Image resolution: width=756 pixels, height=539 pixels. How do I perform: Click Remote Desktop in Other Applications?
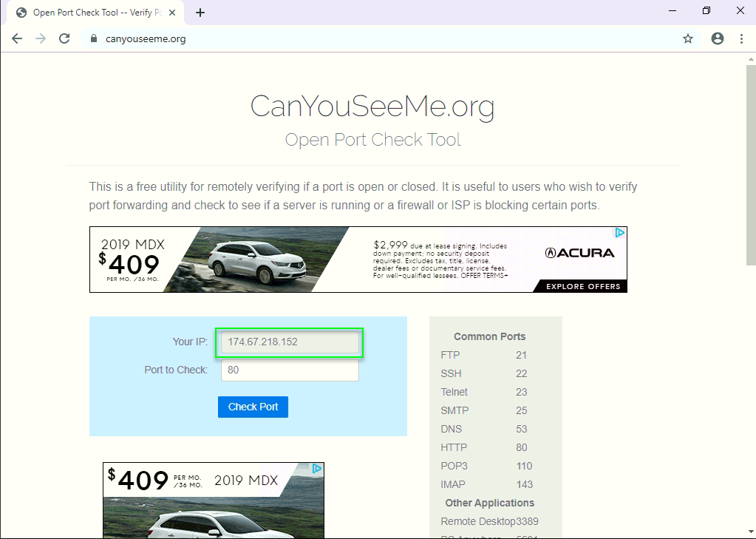tap(478, 522)
